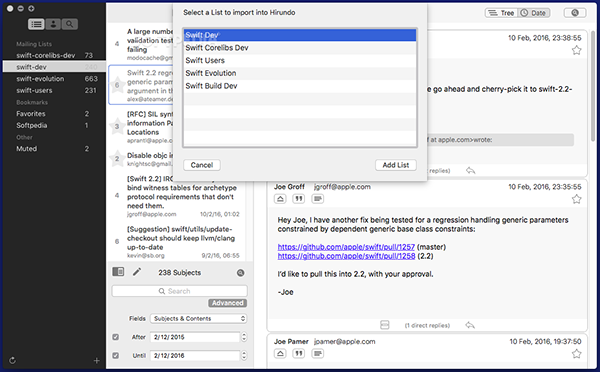Click the After date field
The width and height of the screenshot is (600, 372).
tap(195, 337)
